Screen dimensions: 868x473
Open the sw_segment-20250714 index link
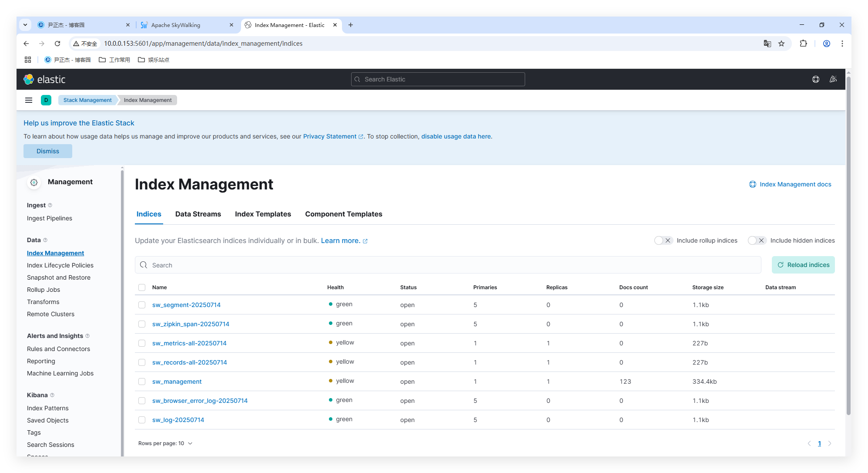[x=186, y=305]
